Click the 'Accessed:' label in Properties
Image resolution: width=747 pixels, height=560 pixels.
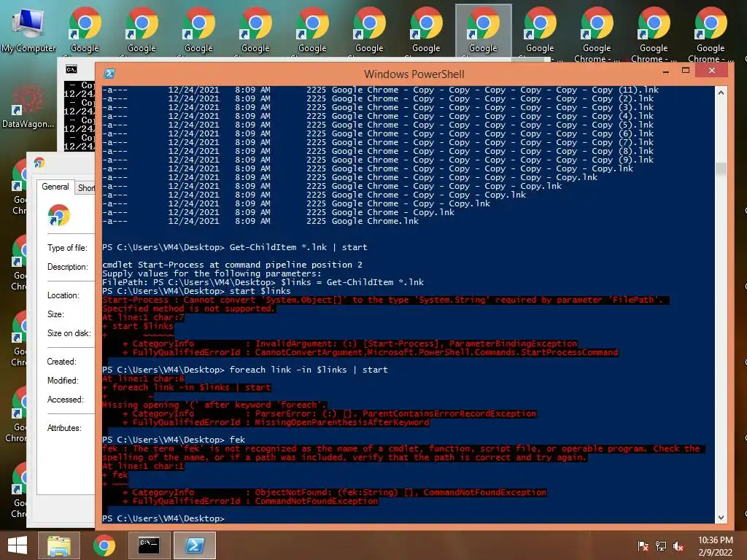(65, 400)
